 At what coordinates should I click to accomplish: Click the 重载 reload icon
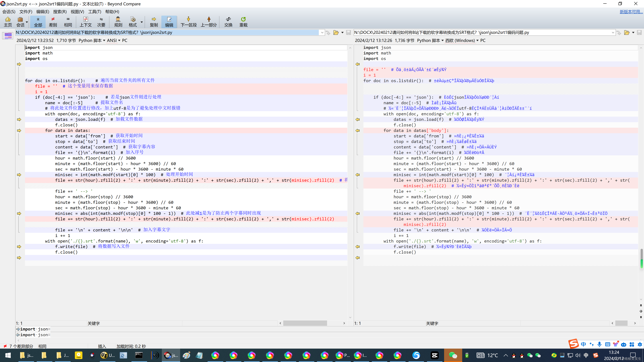click(243, 22)
